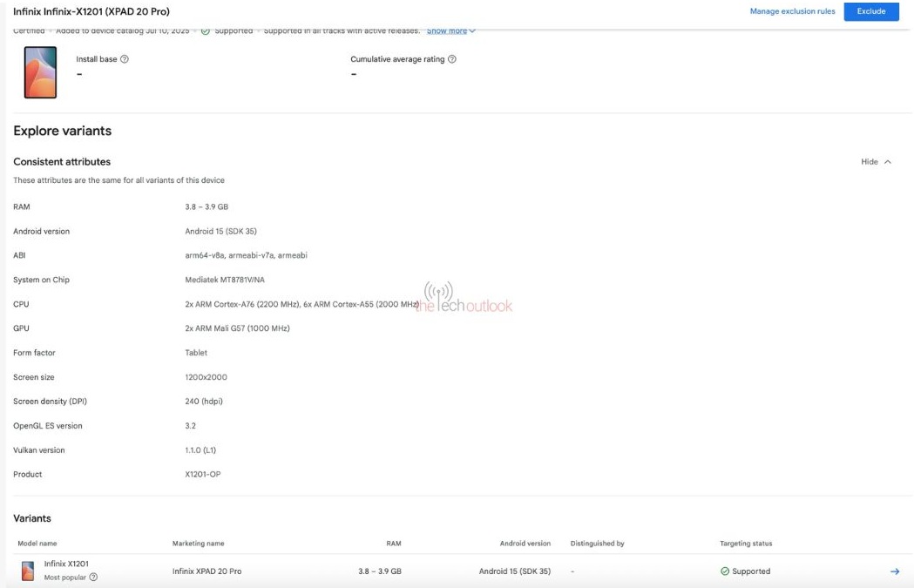
Task: Open variant details via blue arrow
Action: [x=894, y=571]
